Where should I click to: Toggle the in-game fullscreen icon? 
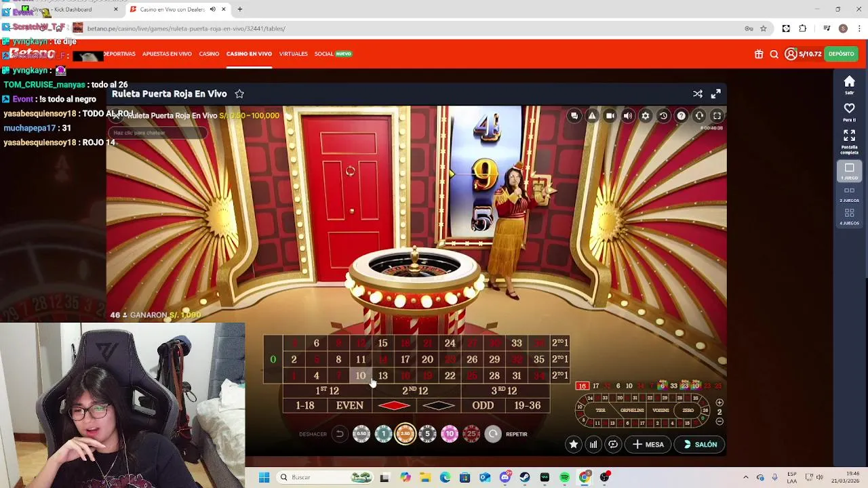click(717, 116)
